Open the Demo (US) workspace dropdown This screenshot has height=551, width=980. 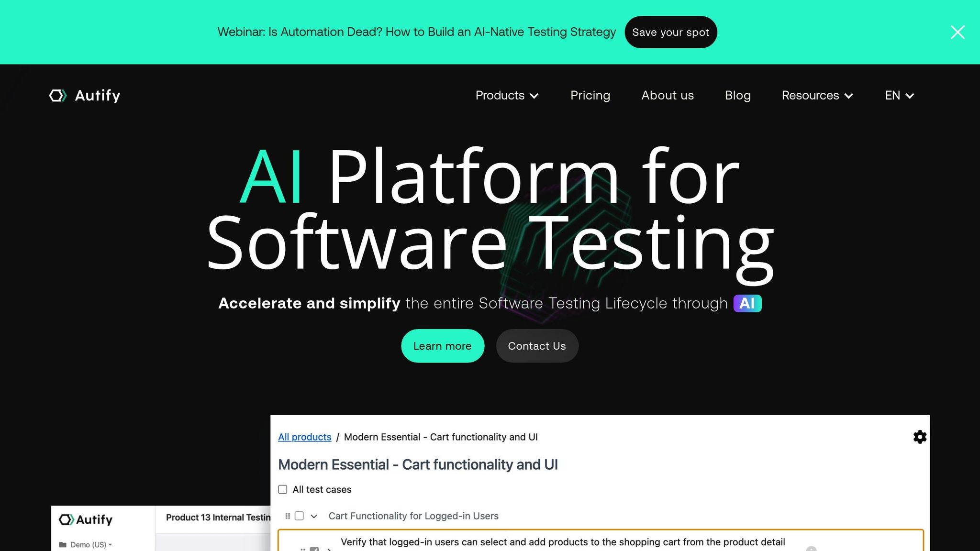pos(91,545)
